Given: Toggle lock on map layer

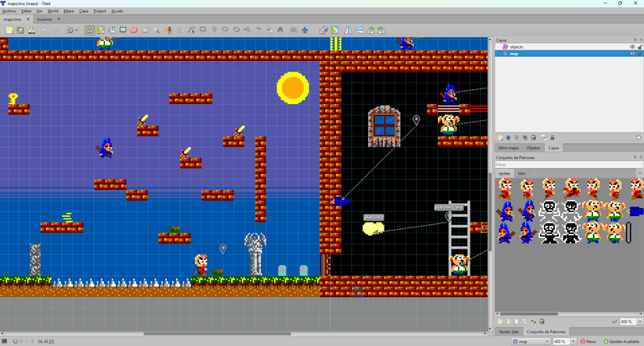Looking at the screenshot, I should click(640, 54).
